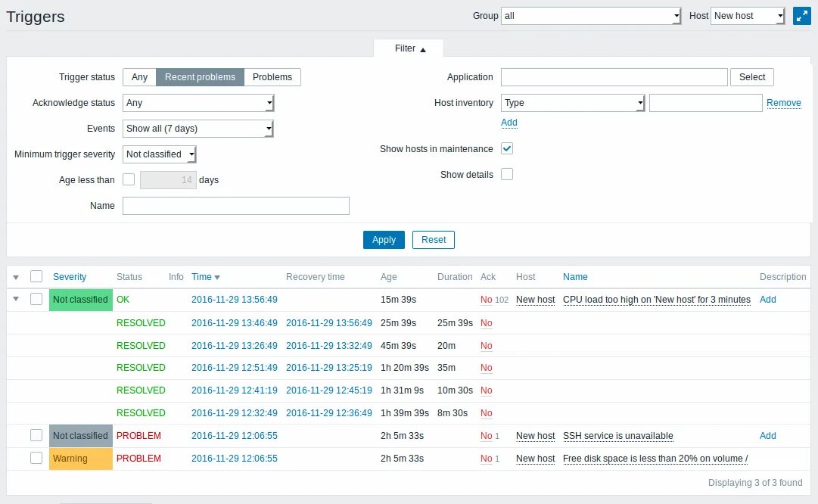Viewport: 818px width, 504px height.
Task: Open CPU load too high trigger name
Action: tap(657, 300)
